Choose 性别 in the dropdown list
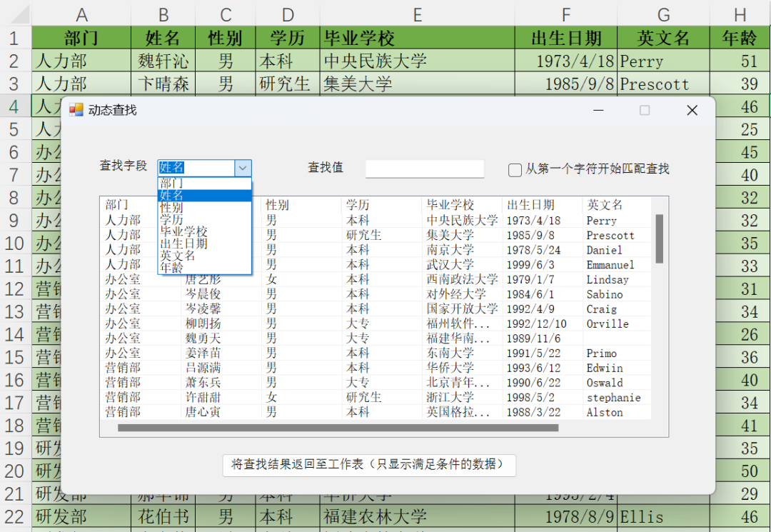Image resolution: width=771 pixels, height=532 pixels. coord(205,208)
